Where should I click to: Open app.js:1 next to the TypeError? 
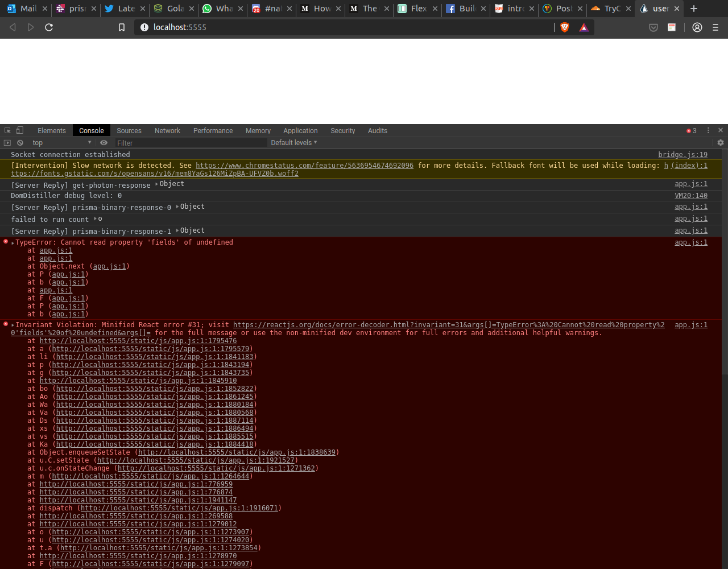[x=690, y=242]
